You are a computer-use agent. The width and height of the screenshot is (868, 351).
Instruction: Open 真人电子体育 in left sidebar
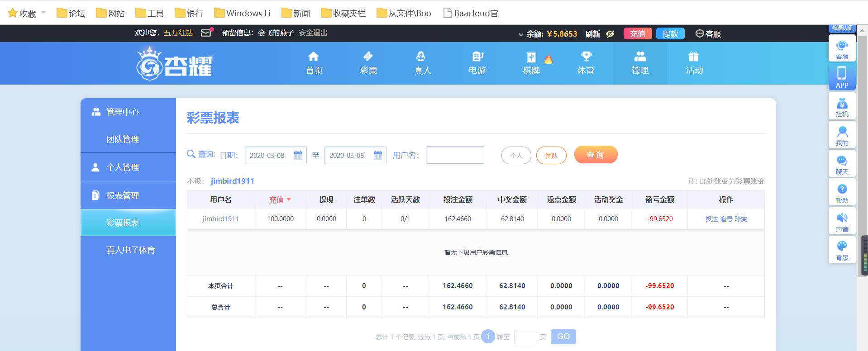(x=130, y=250)
